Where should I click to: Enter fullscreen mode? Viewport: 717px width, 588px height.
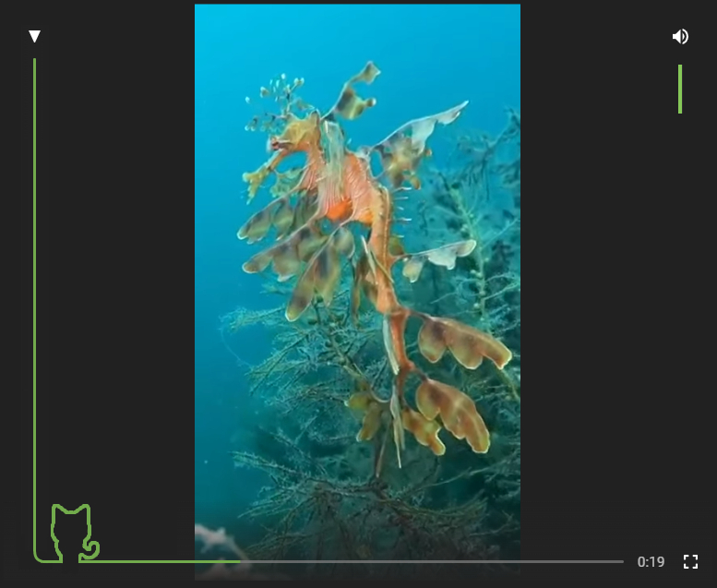pos(690,561)
